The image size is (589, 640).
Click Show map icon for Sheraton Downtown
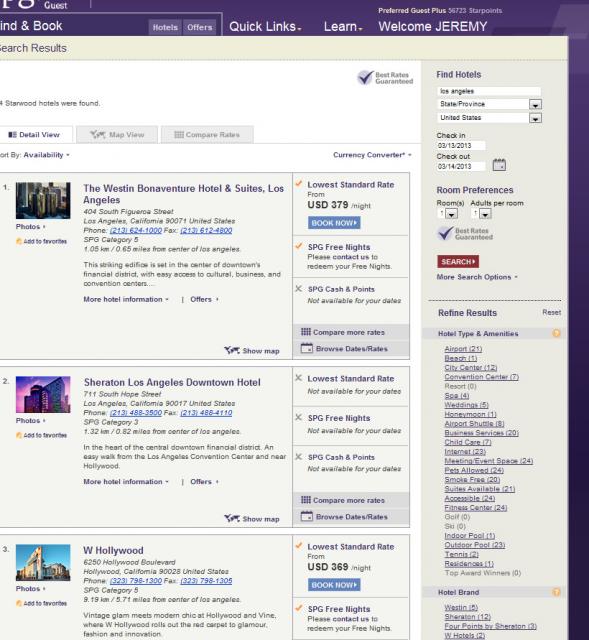click(232, 519)
